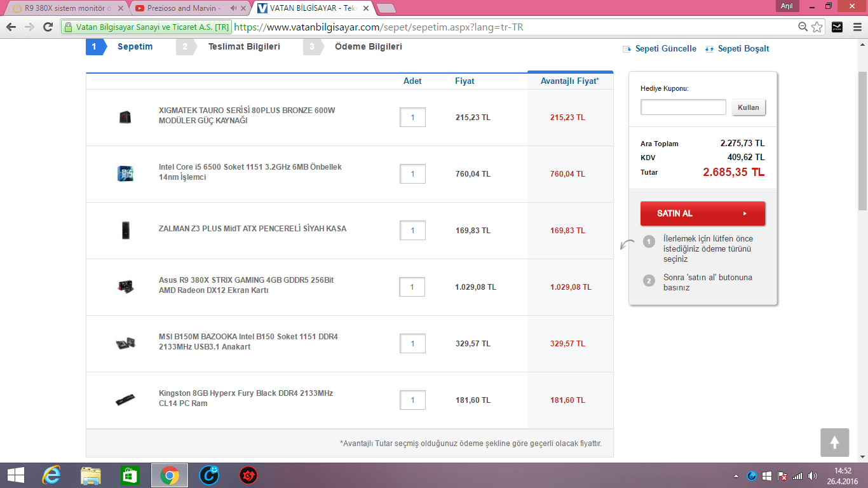Image resolution: width=868 pixels, height=488 pixels.
Task: Click the zoom magnifier icon in address bar
Action: click(803, 27)
